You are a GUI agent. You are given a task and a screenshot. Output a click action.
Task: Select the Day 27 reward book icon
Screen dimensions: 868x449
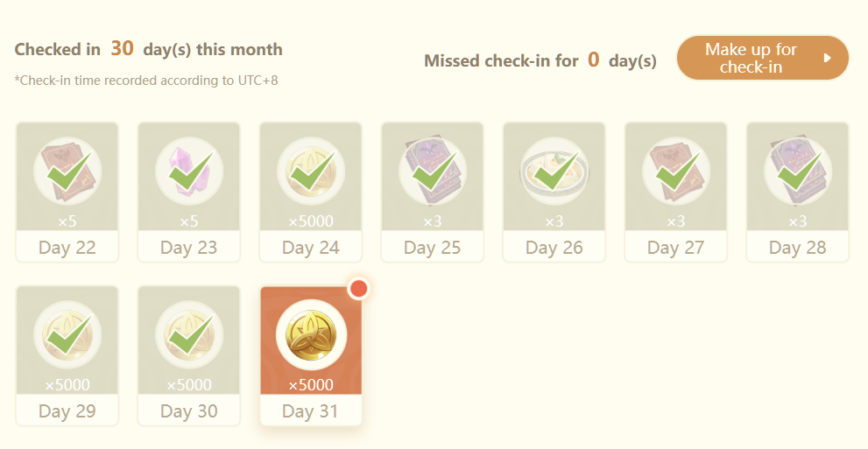click(676, 172)
